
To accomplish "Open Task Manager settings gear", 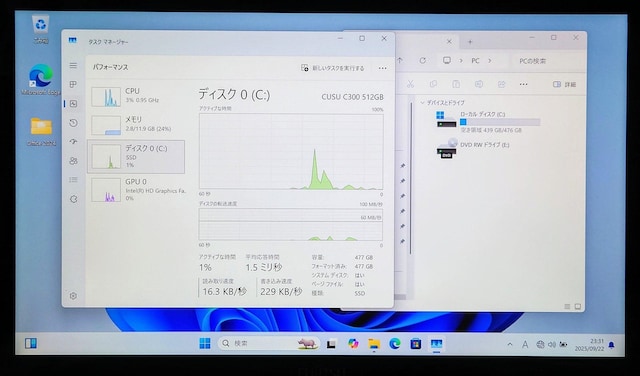I will tap(73, 296).
